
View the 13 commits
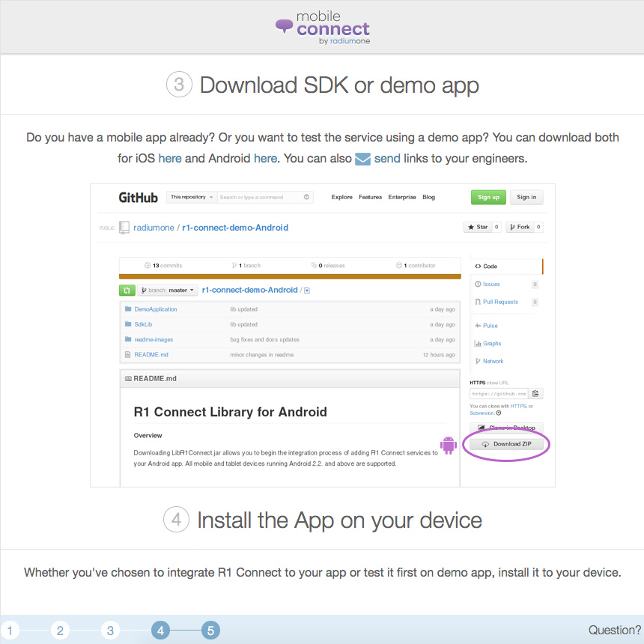point(163,265)
